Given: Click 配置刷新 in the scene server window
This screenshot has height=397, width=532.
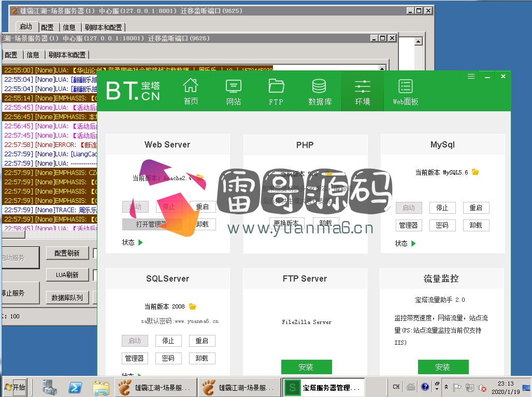Looking at the screenshot, I should click(67, 253).
